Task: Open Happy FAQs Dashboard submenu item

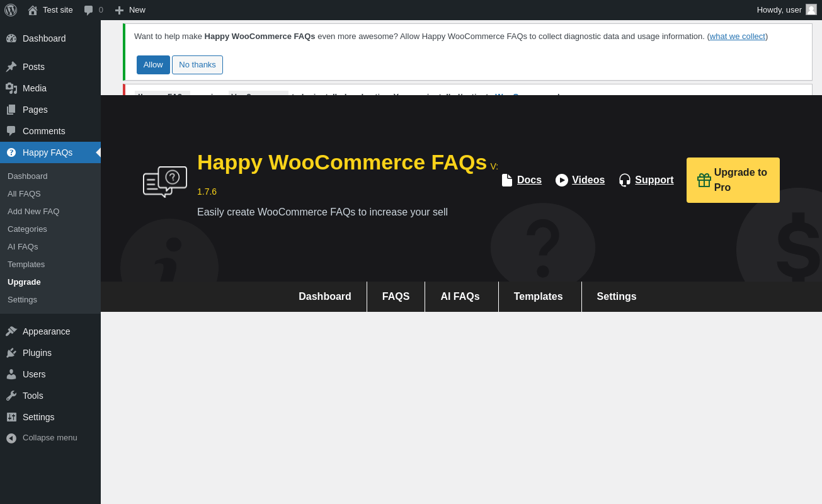Action: (28, 176)
